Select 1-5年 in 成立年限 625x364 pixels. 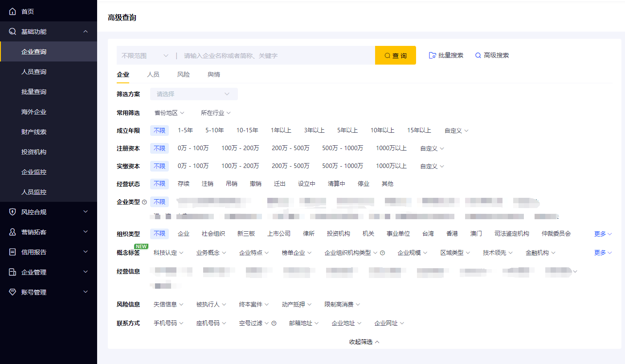[185, 131]
